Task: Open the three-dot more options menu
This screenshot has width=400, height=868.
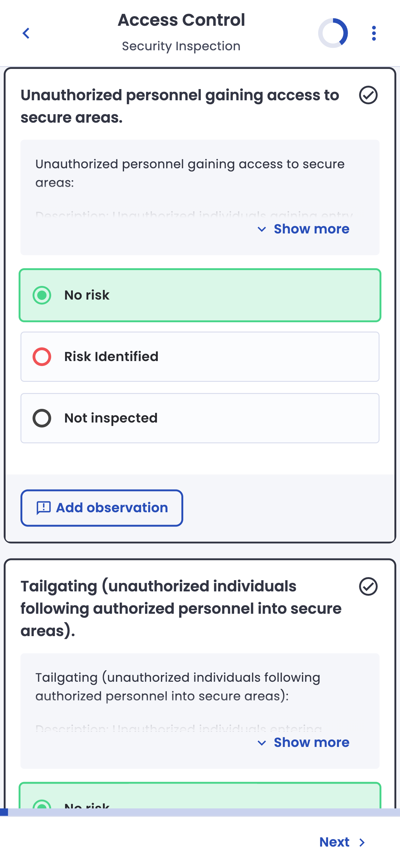Action: (x=374, y=33)
